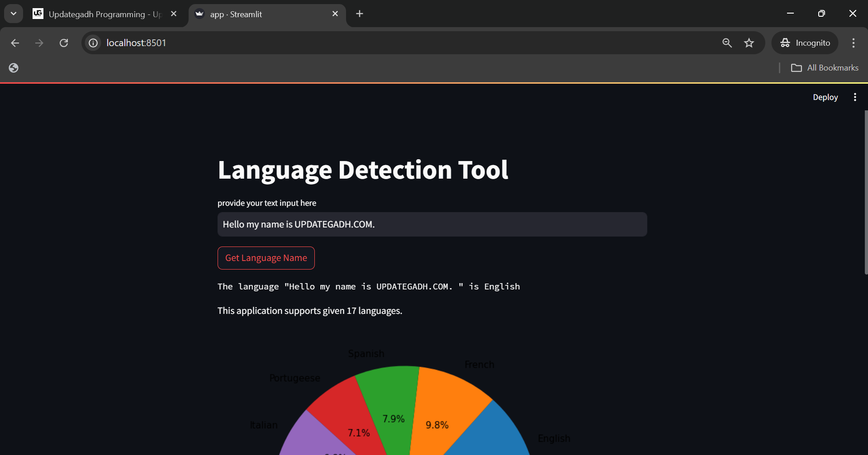
Task: Reload the localhost page
Action: pos(64,43)
